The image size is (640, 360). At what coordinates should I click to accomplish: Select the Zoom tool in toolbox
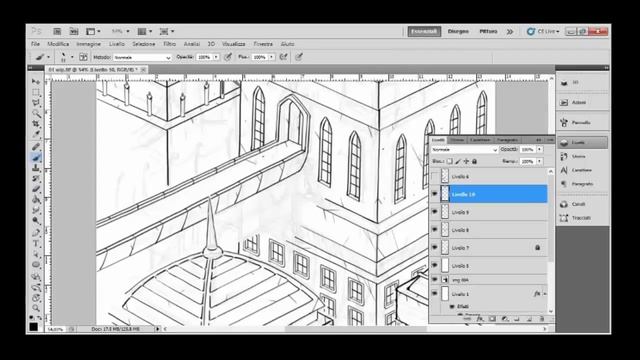(x=36, y=308)
